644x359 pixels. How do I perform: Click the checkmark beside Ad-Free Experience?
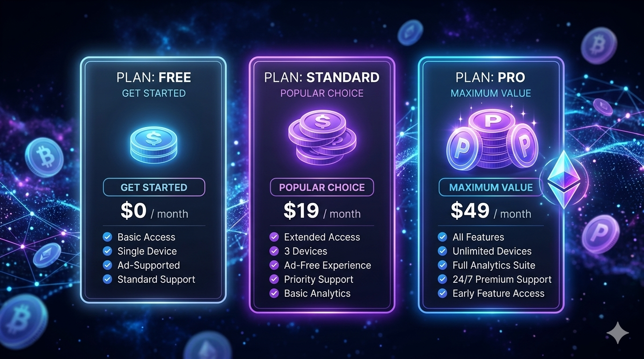point(274,265)
